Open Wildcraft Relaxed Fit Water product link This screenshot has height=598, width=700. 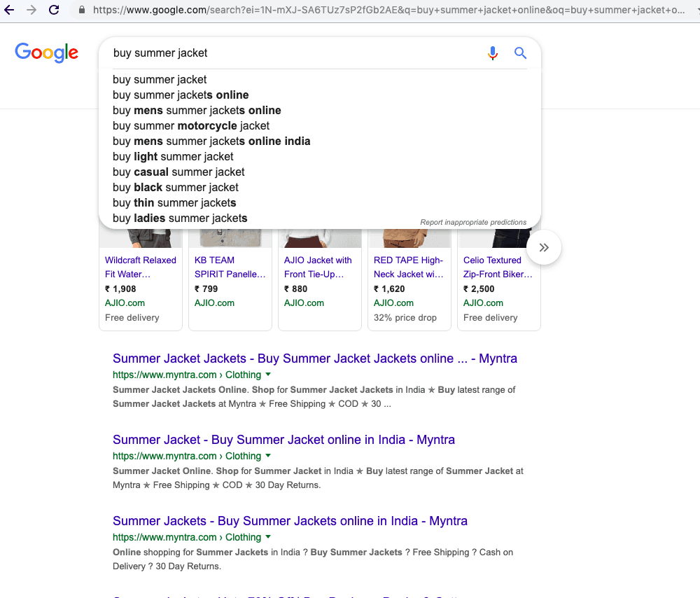(x=140, y=267)
